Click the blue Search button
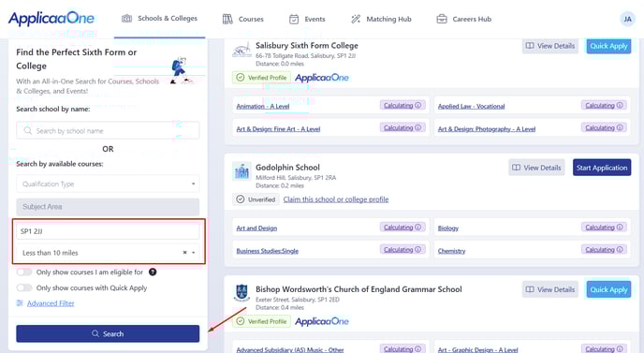The height and width of the screenshot is (353, 644). [108, 333]
